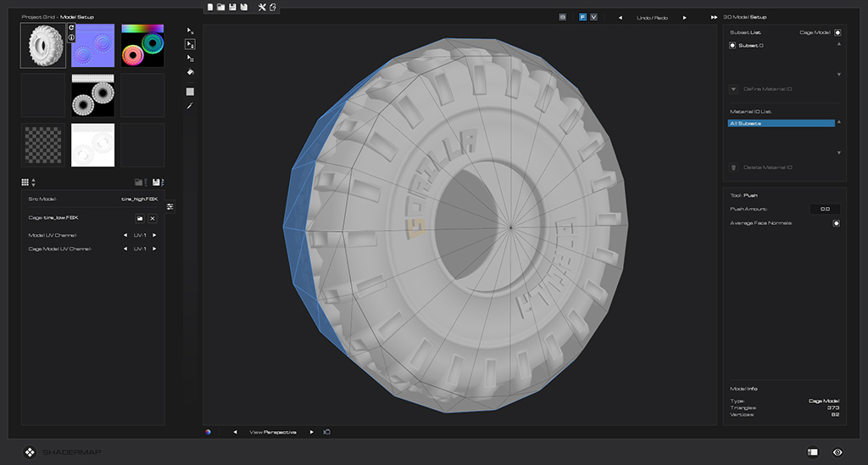The width and height of the screenshot is (868, 465).
Task: Select the previous Cage Model UV Channel
Action: [125, 249]
